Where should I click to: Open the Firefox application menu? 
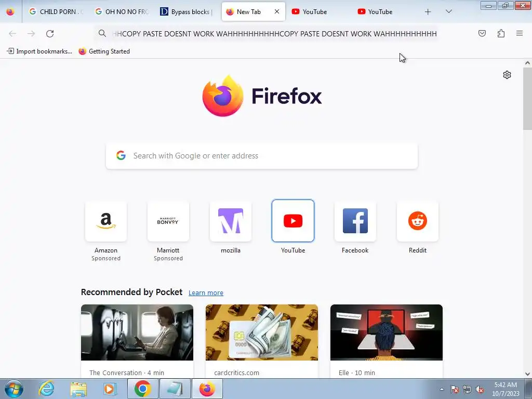[x=520, y=33]
